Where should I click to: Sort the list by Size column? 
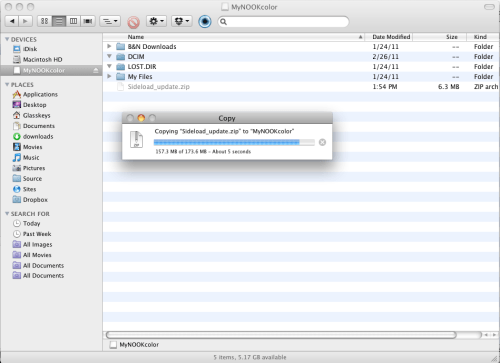coord(439,37)
